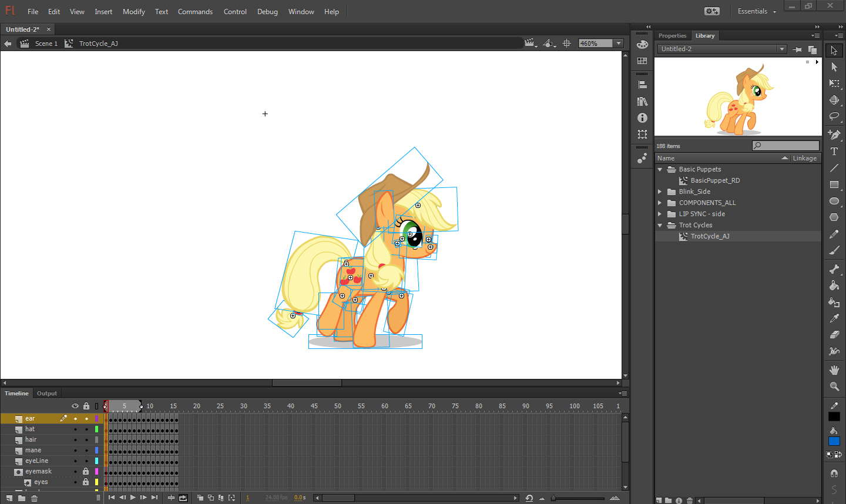846x504 pixels.
Task: Switch to the Properties tab
Action: click(672, 36)
